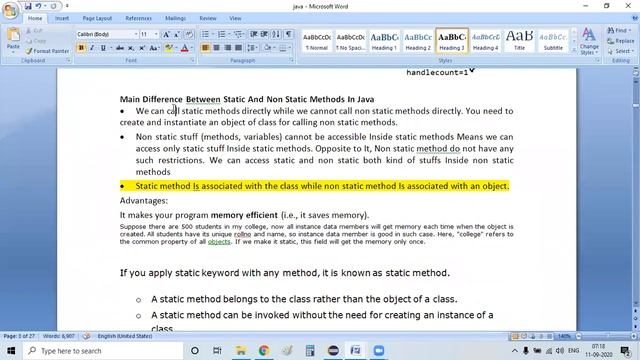Apply text highlight color
Screen dimensions: 640x360
coord(168,48)
